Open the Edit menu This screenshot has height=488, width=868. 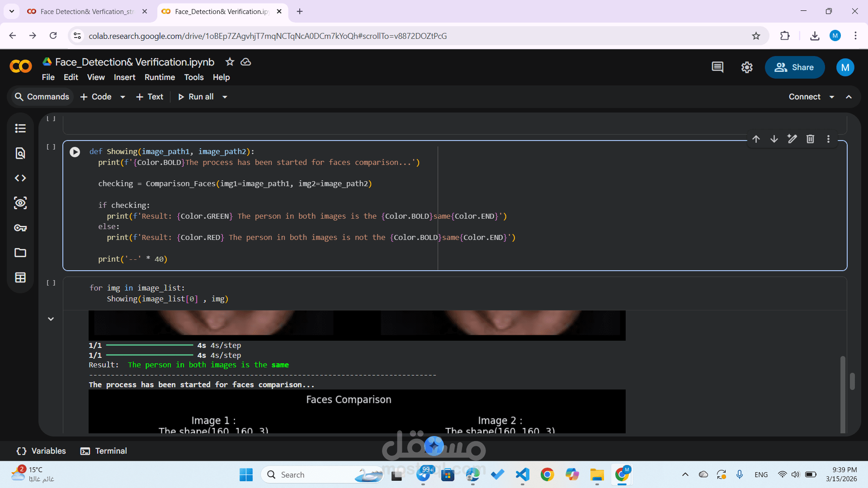[x=71, y=77]
